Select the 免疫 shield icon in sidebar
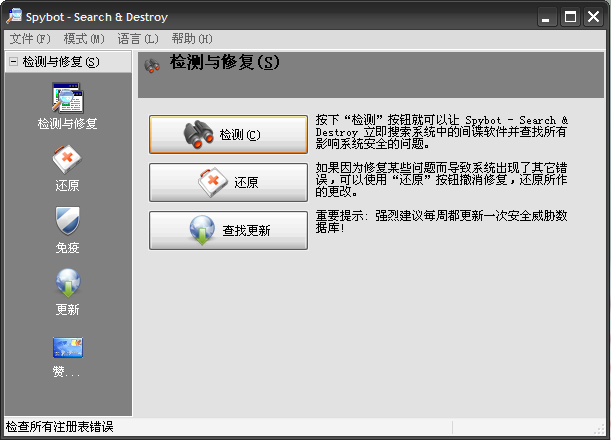The width and height of the screenshot is (611, 440). click(67, 230)
